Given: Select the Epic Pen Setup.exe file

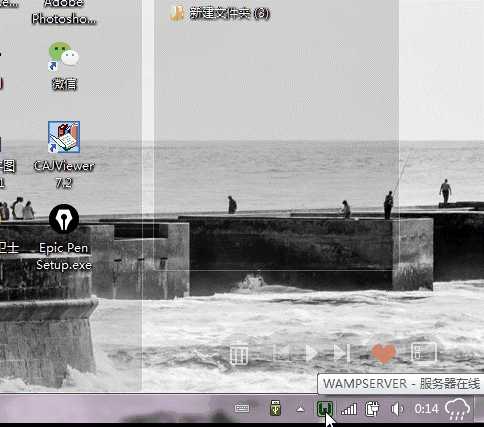Looking at the screenshot, I should point(64,237).
